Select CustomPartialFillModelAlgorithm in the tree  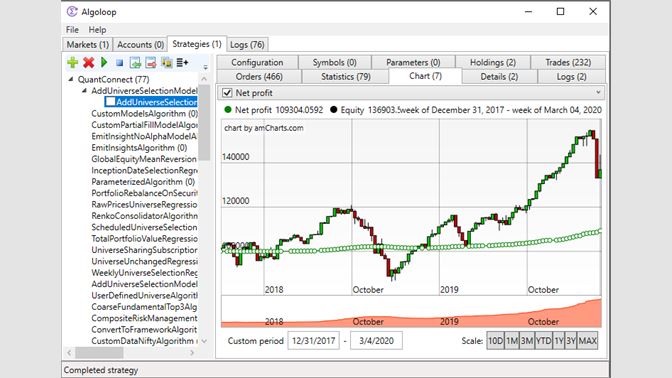click(144, 125)
